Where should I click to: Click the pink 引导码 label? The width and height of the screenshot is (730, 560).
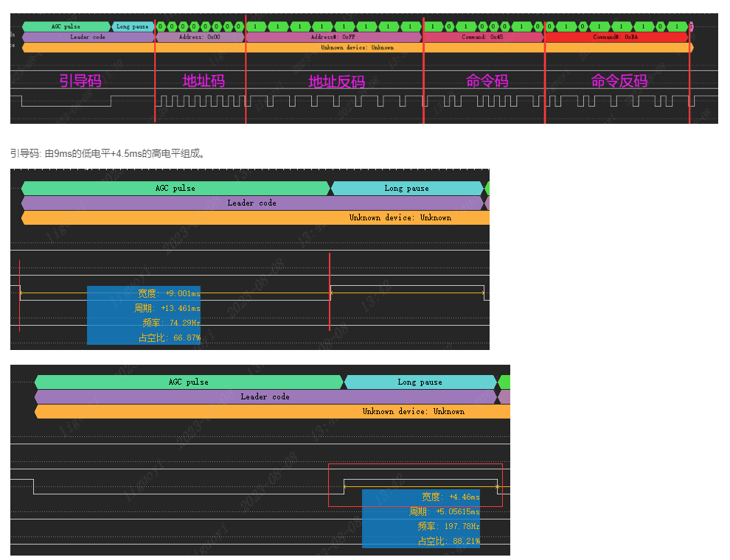click(x=80, y=80)
